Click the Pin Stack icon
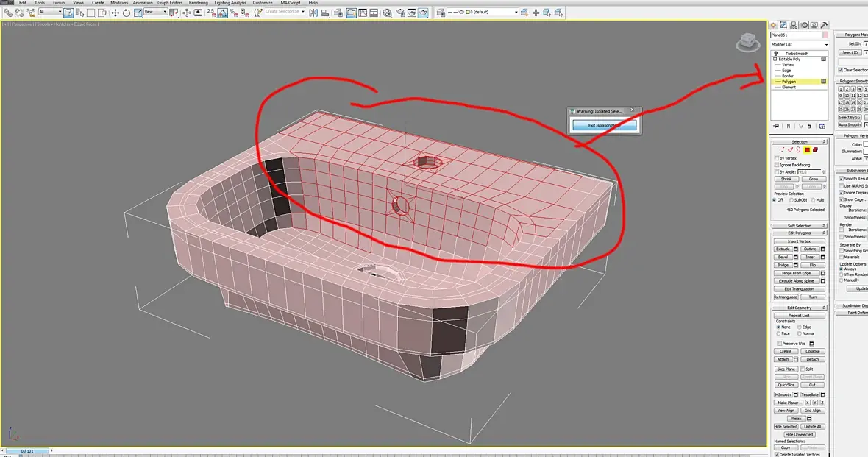 pos(776,127)
